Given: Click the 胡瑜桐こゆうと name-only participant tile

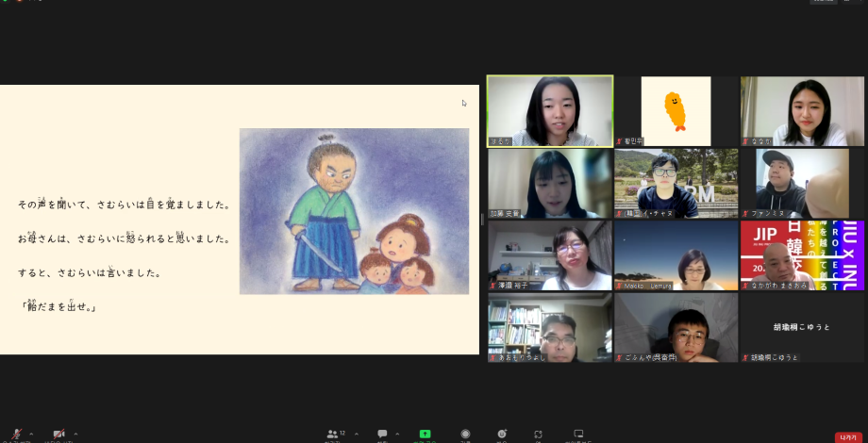Looking at the screenshot, I should pos(802,327).
